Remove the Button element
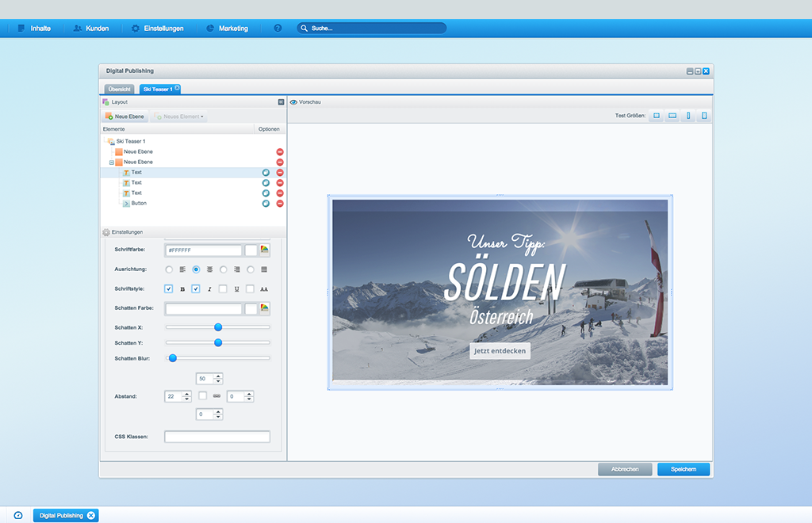The width and height of the screenshot is (812, 523). (x=280, y=204)
